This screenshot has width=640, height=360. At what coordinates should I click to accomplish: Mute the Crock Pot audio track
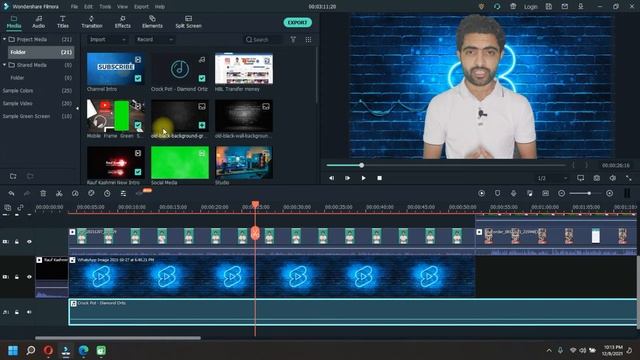tap(29, 312)
